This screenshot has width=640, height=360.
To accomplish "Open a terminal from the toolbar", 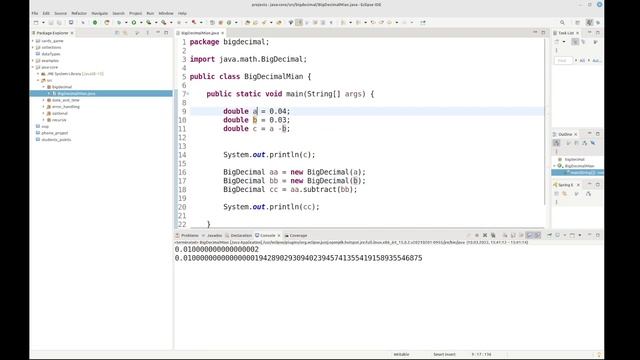I will pyautogui.click(x=71, y=22).
